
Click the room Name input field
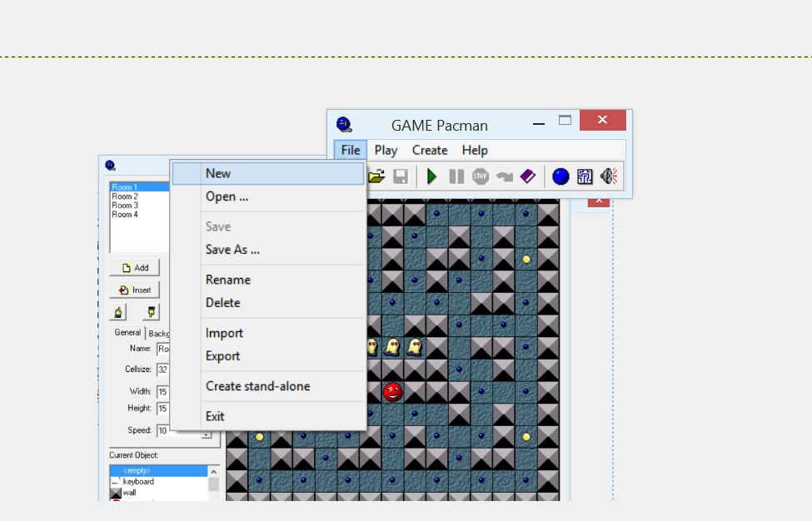[x=163, y=350]
